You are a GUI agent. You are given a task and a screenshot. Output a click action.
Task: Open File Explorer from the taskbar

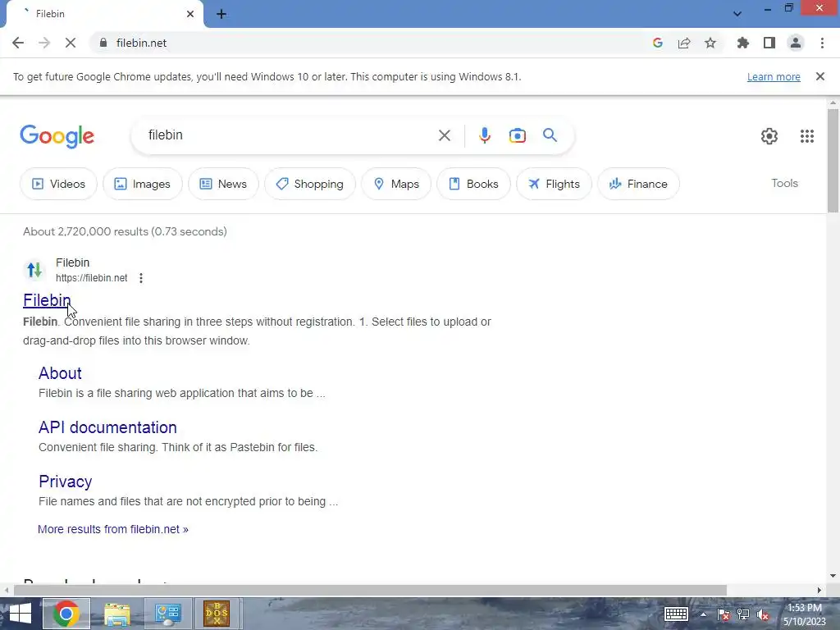pos(116,614)
